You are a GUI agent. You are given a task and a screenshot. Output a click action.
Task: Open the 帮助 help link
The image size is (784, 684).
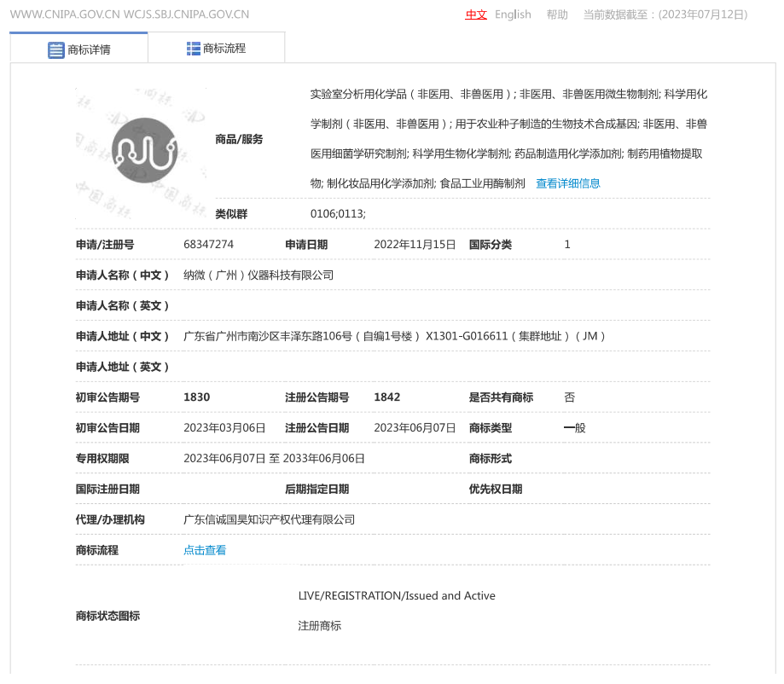(557, 14)
